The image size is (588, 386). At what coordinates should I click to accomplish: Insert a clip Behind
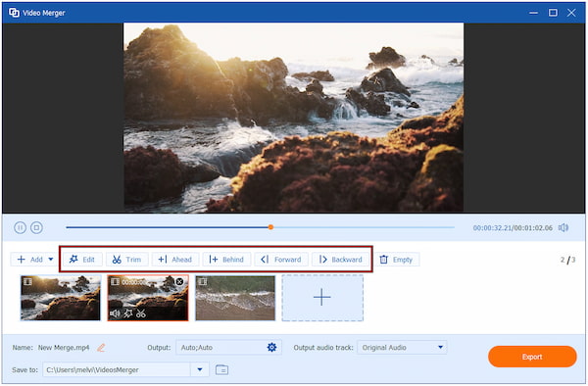(226, 260)
